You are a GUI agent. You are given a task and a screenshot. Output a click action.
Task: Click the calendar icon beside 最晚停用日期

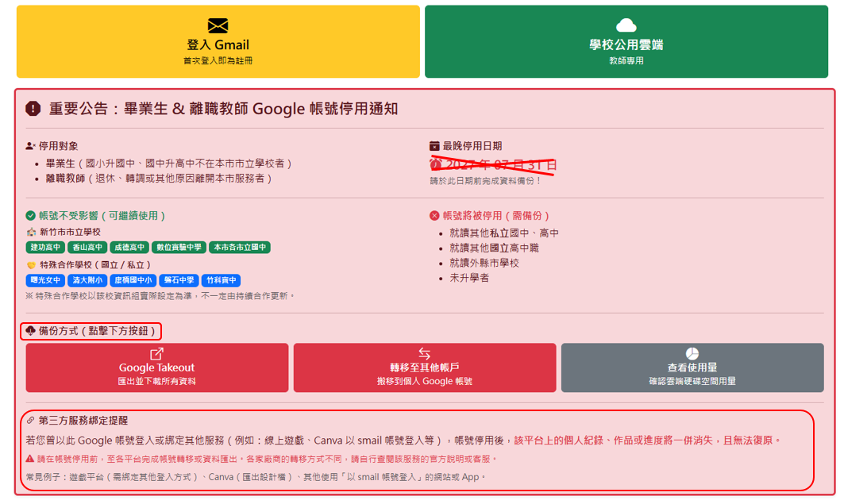(434, 146)
